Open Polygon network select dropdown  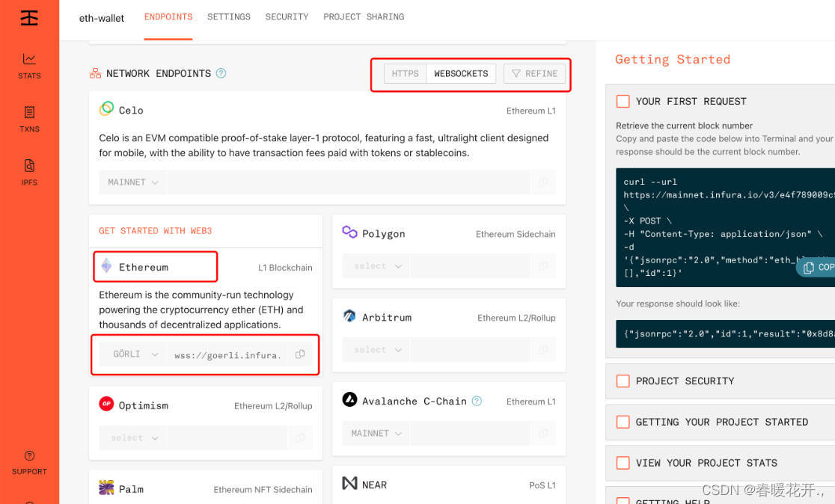click(376, 265)
